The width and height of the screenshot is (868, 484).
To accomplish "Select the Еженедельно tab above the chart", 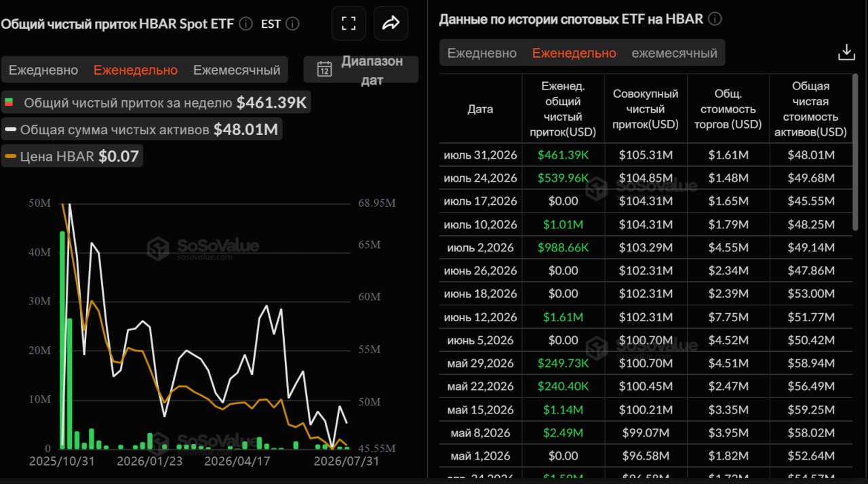I will point(136,70).
